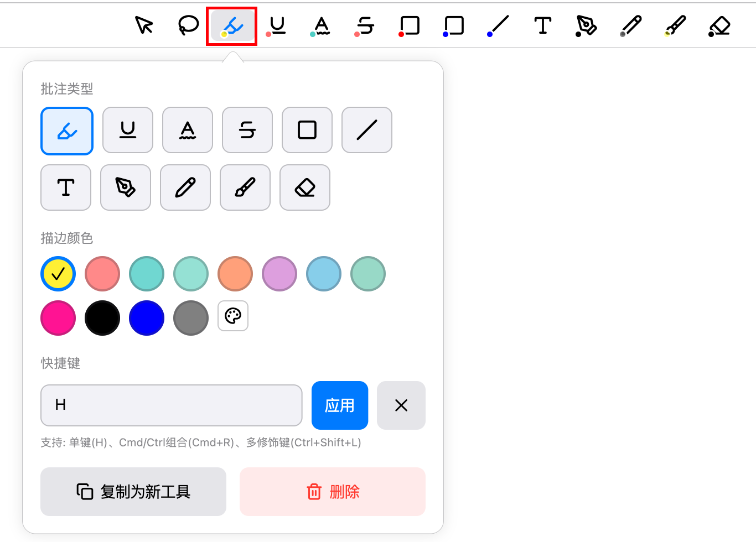
Task: Select the arrow selection tool in the toolbar
Action: click(x=144, y=25)
